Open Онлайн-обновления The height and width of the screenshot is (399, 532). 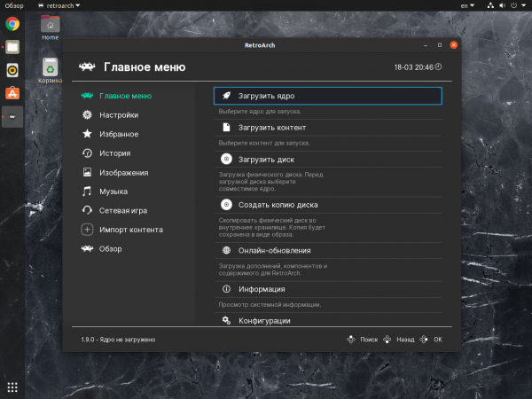[328, 250]
